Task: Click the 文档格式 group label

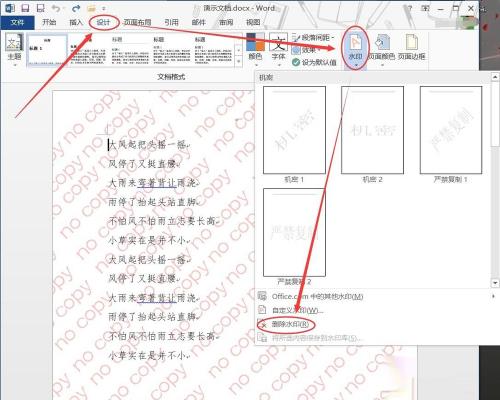Action: coord(171,77)
